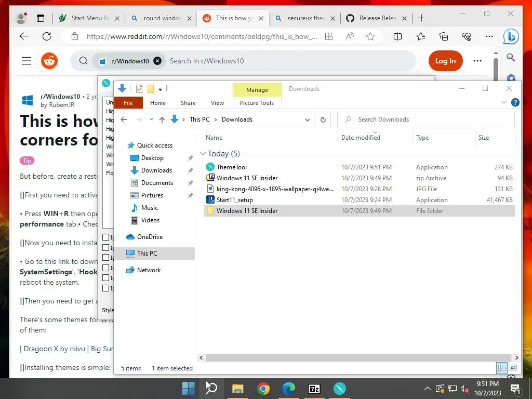532x399 pixels.
Task: Open Browser essentials heart icon
Action: pyautogui.click(x=467, y=36)
